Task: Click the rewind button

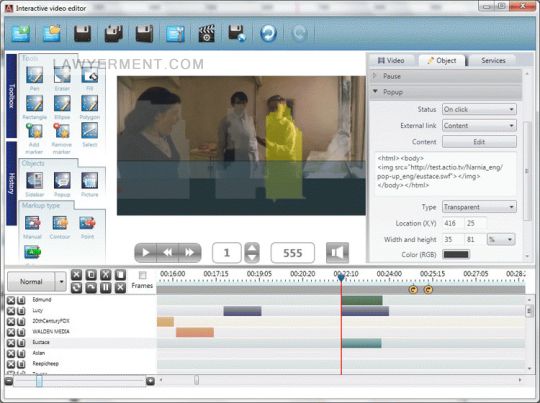Action: point(168,252)
